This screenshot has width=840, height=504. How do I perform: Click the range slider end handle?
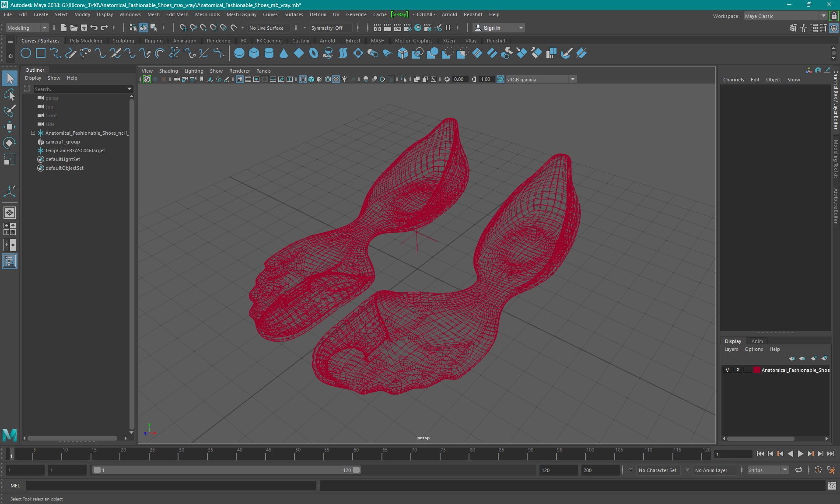pyautogui.click(x=357, y=470)
